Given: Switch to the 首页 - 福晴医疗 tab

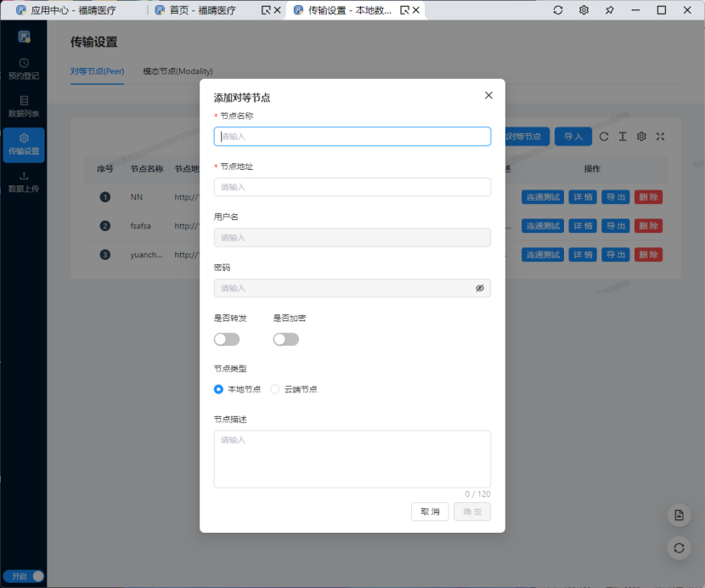Looking at the screenshot, I should click(202, 10).
